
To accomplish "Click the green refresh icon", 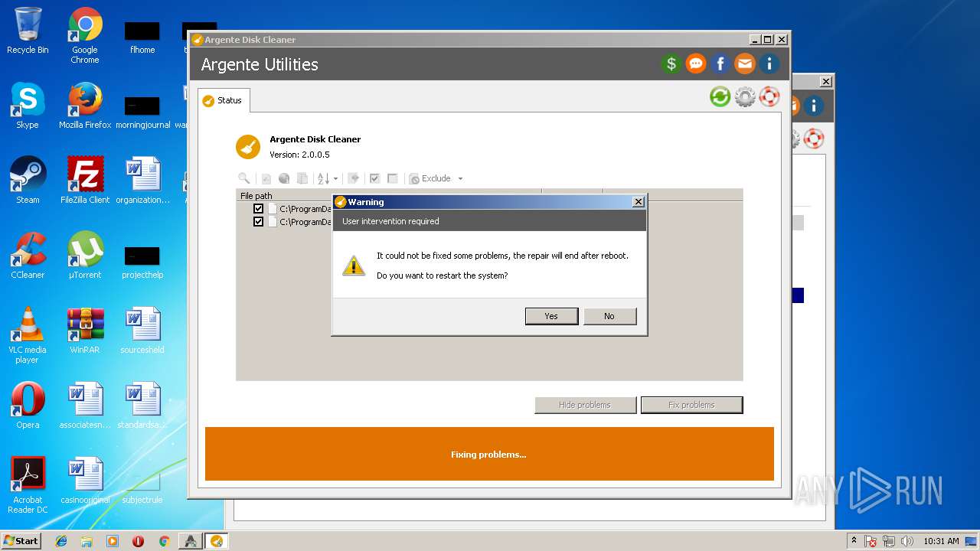I will coord(720,96).
